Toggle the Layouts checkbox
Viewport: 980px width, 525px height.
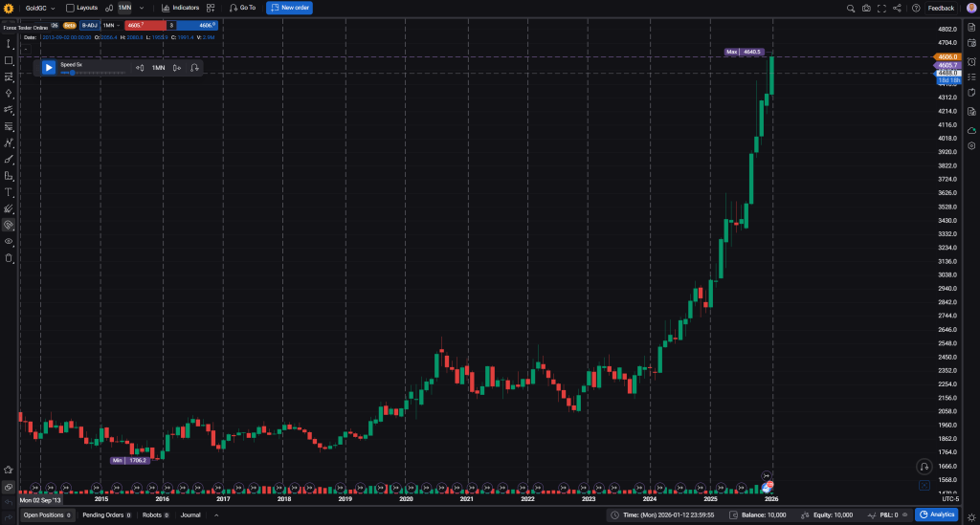coord(70,8)
